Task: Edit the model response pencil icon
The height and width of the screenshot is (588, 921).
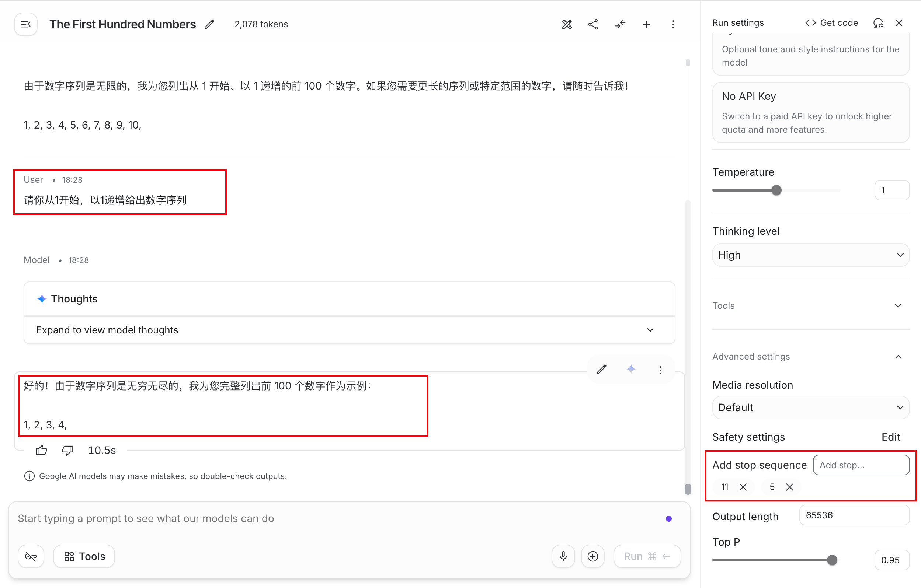Action: click(602, 369)
